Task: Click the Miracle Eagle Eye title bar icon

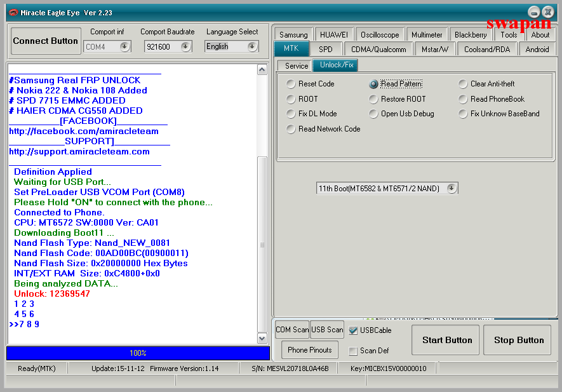Action: pyautogui.click(x=13, y=13)
